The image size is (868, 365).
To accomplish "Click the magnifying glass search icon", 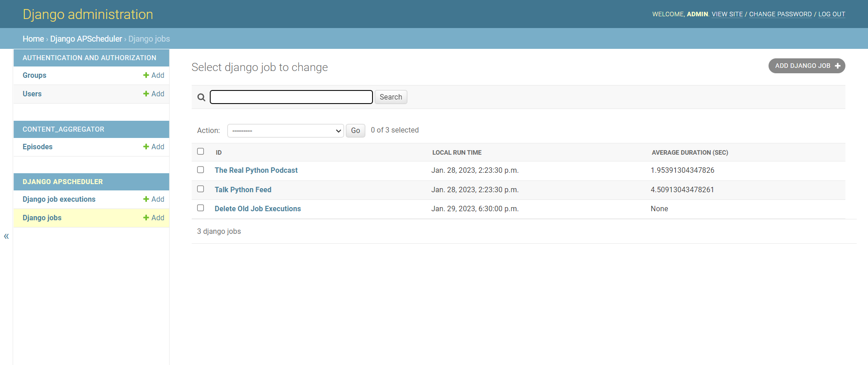I will tap(201, 97).
